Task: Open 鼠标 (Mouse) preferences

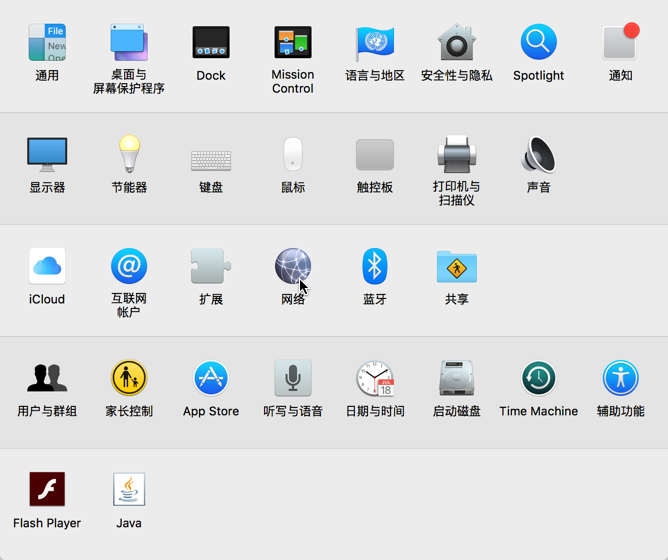Action: pos(293,154)
